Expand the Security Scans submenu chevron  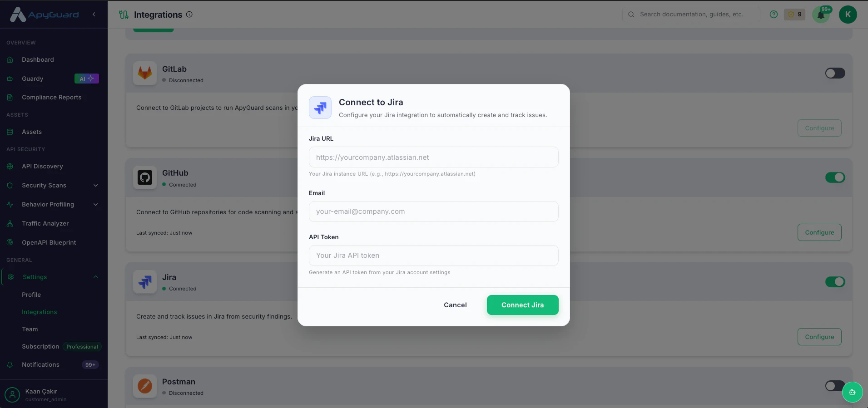pos(96,186)
